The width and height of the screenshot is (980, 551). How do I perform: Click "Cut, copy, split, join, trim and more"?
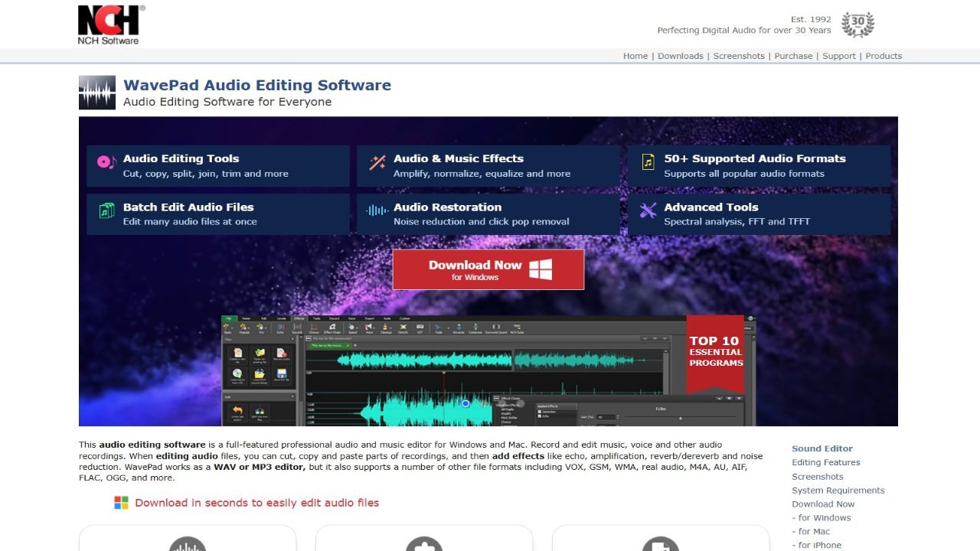click(206, 174)
